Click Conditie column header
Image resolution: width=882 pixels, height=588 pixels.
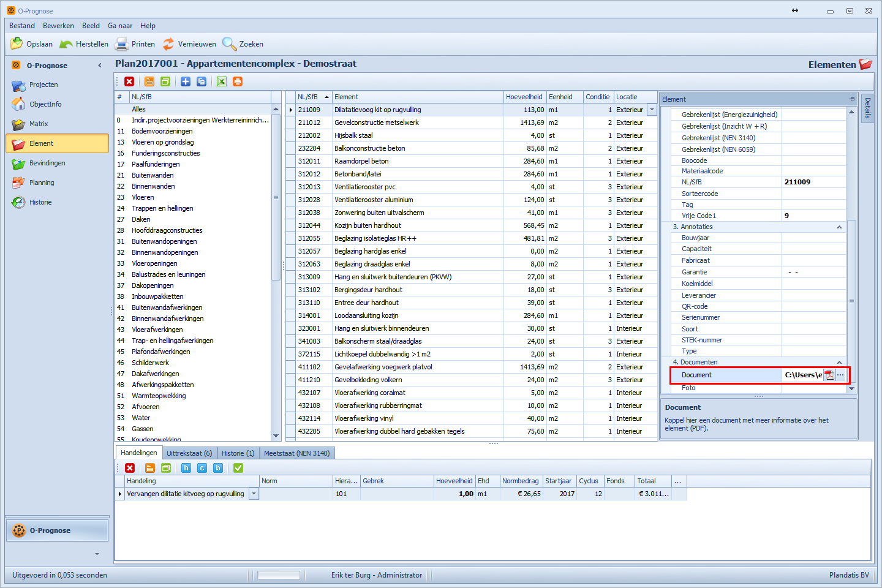pos(598,97)
